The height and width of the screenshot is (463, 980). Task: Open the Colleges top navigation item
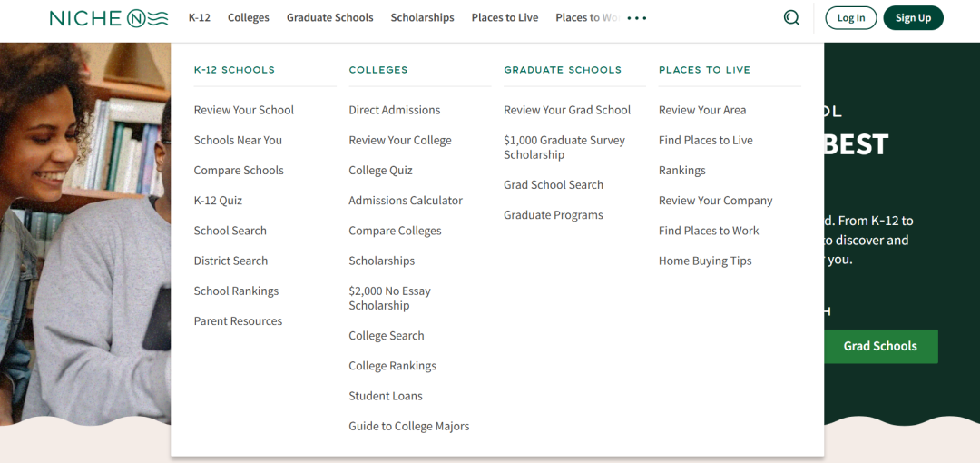click(x=248, y=17)
